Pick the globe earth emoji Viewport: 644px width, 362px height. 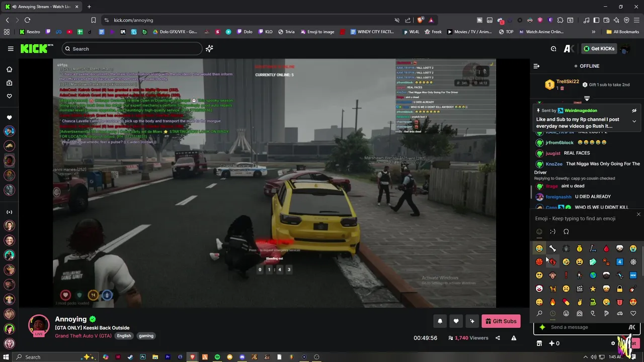coord(593,276)
